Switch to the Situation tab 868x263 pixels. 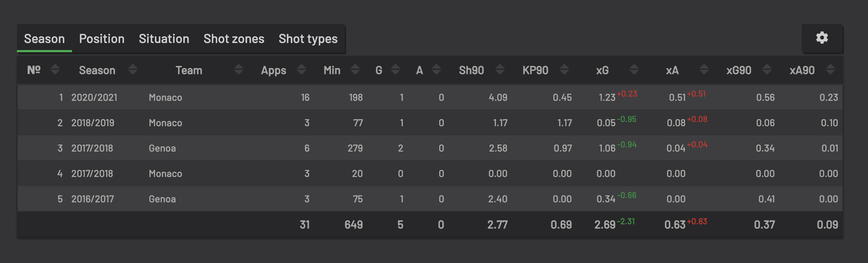pyautogui.click(x=164, y=39)
